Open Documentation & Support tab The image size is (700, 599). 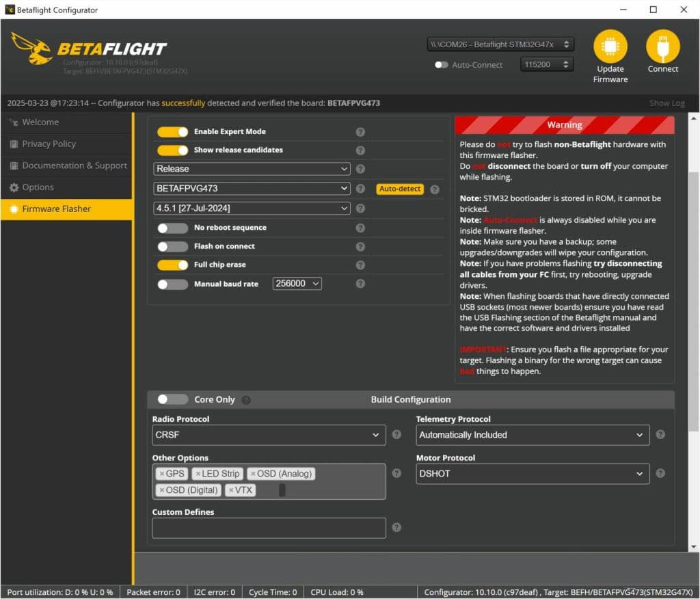[x=66, y=165]
